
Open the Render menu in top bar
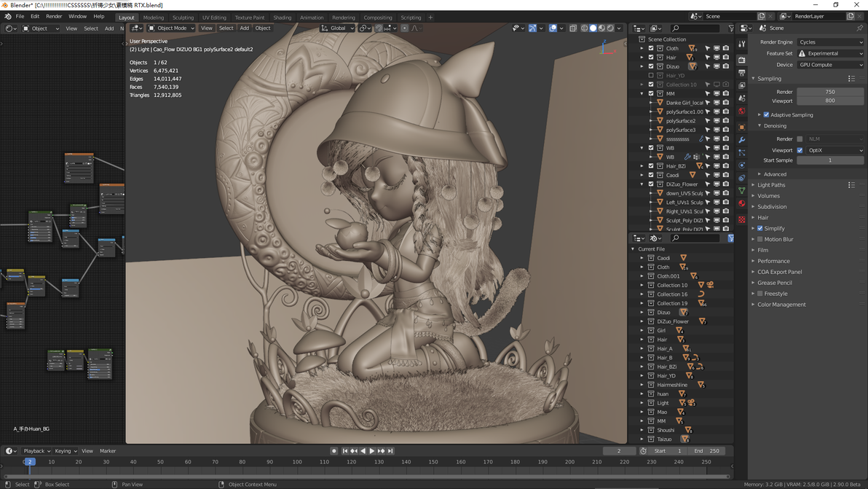pos(54,17)
